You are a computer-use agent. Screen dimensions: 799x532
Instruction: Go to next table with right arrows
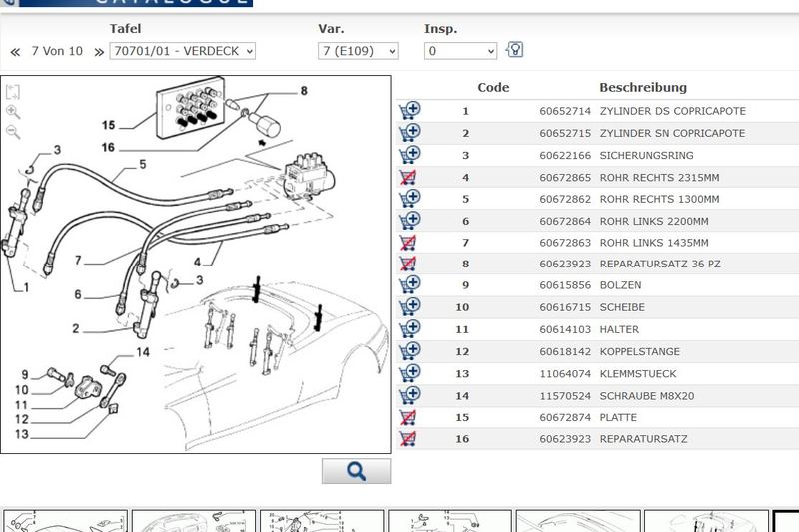(x=99, y=51)
